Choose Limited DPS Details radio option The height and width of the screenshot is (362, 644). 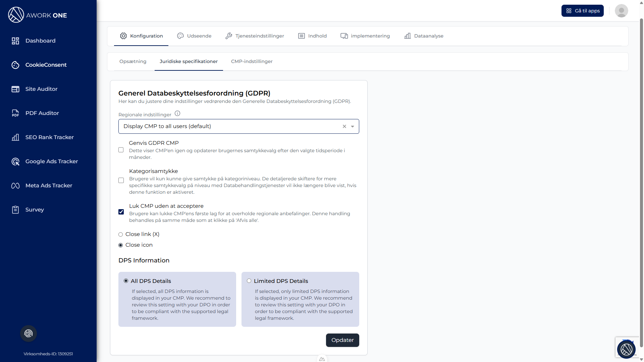coord(249,281)
